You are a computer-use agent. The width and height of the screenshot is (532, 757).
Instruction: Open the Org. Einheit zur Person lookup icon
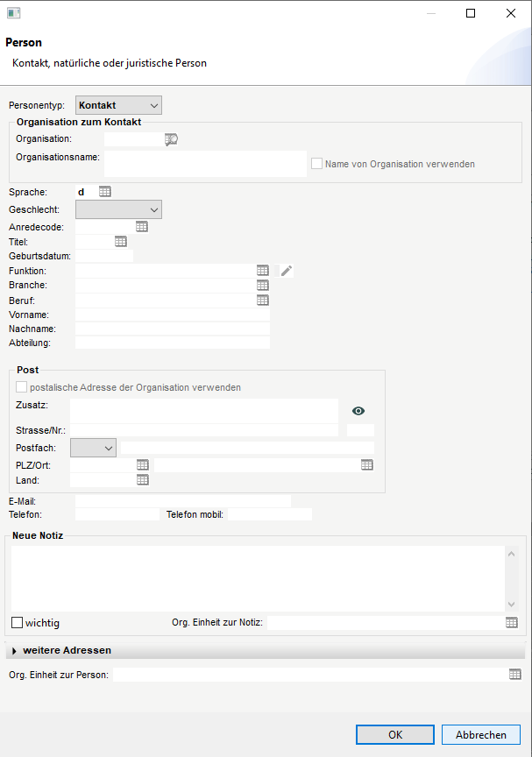click(x=515, y=675)
